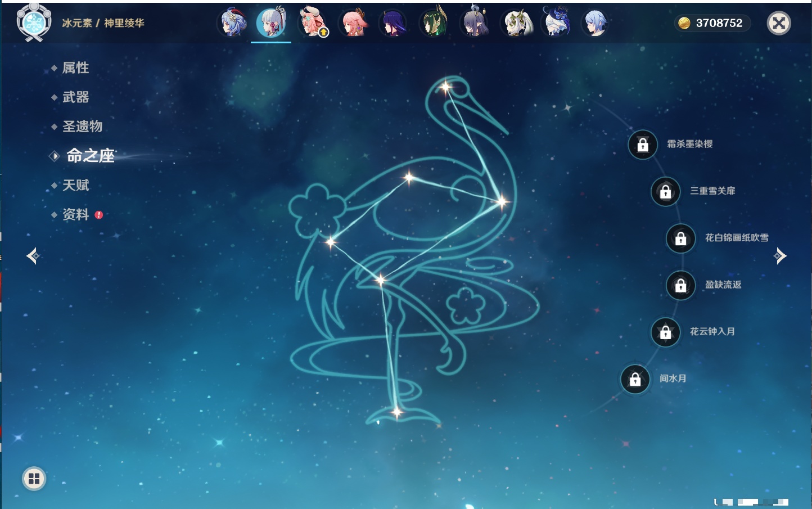This screenshot has width=812, height=509.
Task: Click the 冰元素 / 神里绫华 title text
Action: point(103,23)
